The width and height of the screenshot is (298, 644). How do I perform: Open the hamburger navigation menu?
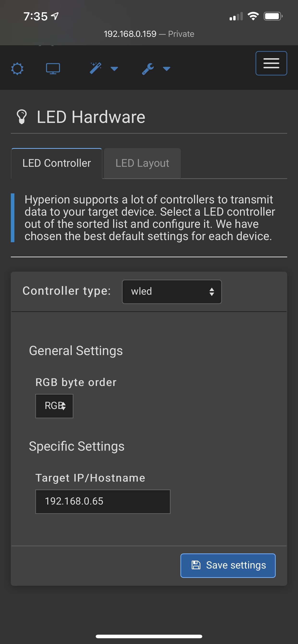point(271,63)
